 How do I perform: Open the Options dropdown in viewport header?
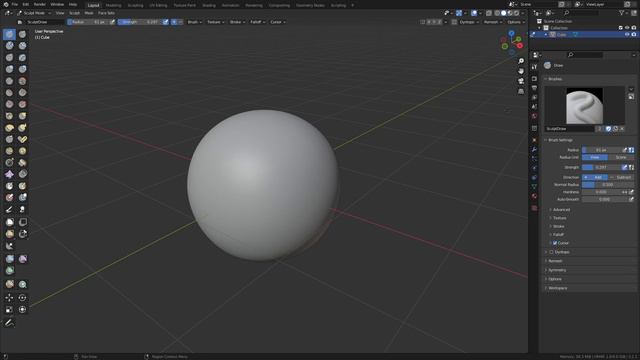[516, 22]
